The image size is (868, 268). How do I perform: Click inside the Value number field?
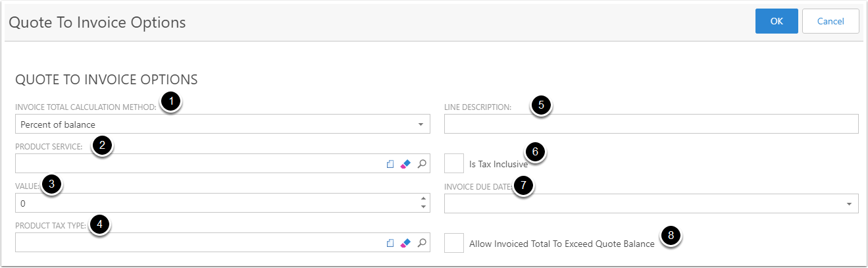click(x=216, y=203)
